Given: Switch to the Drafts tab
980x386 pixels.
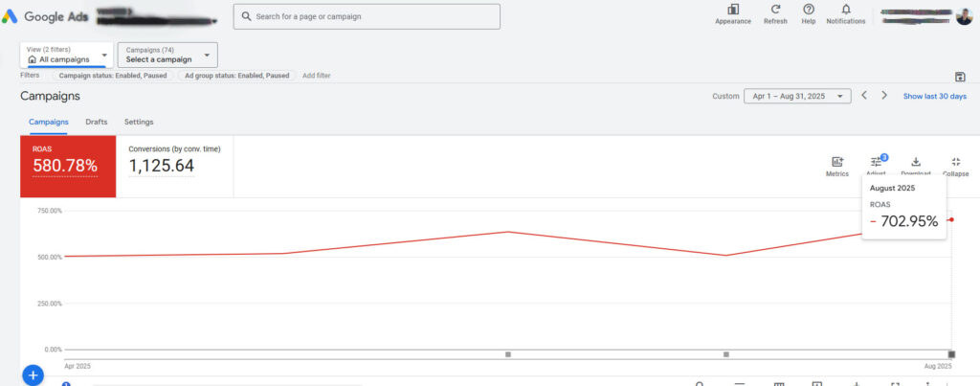Looking at the screenshot, I should coord(97,122).
